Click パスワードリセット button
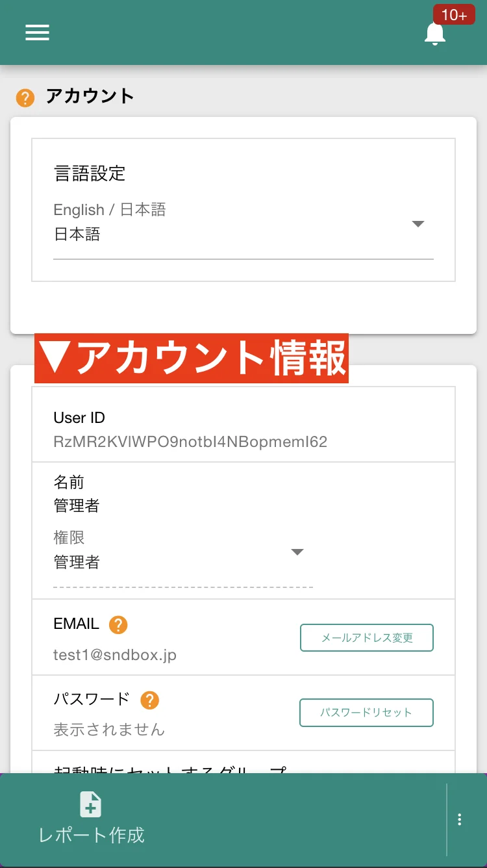The height and width of the screenshot is (868, 487). coord(366,713)
